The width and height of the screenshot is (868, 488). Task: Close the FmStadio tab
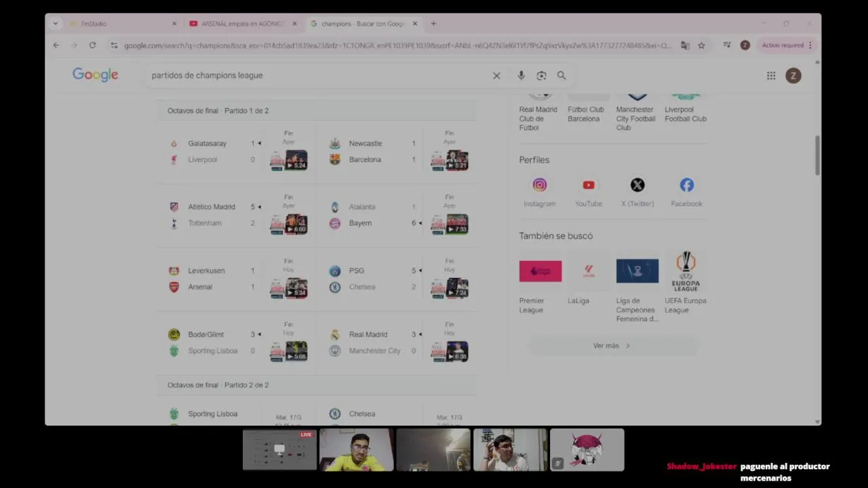click(x=174, y=24)
